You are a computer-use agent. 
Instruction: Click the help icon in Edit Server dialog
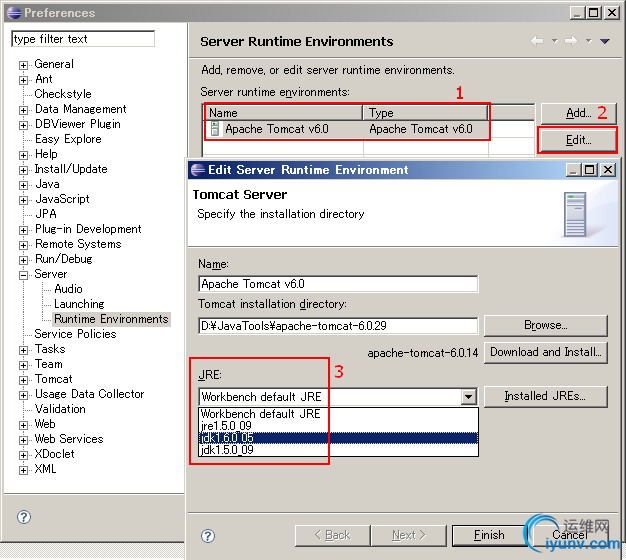coord(208,536)
